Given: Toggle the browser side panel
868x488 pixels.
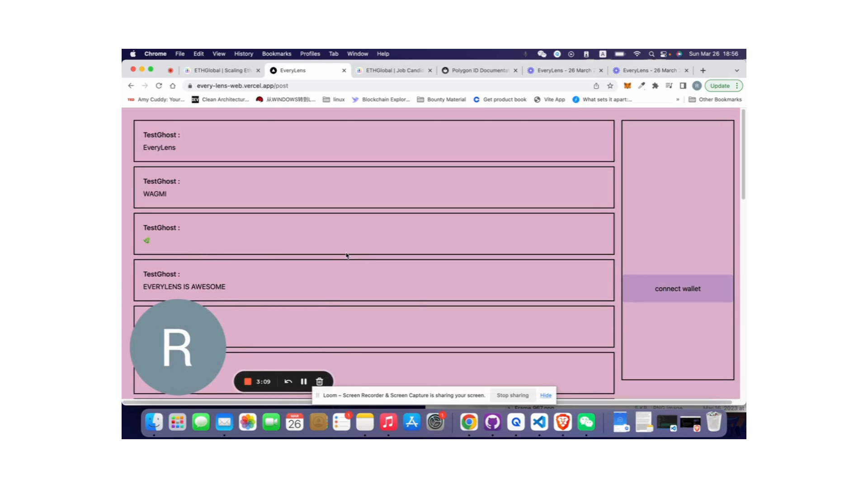Looking at the screenshot, I should (x=683, y=85).
